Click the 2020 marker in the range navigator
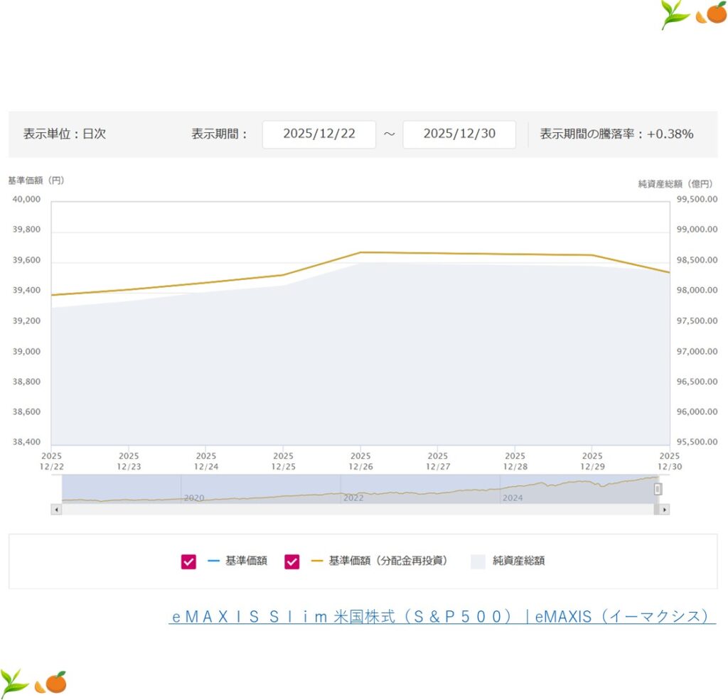Image resolution: width=728 pixels, height=700 pixels. tap(194, 497)
